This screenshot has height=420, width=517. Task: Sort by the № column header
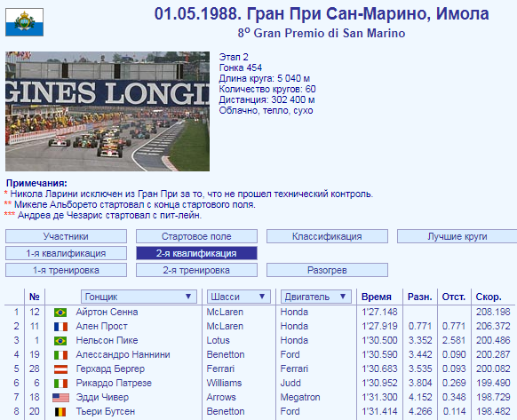[x=35, y=297]
